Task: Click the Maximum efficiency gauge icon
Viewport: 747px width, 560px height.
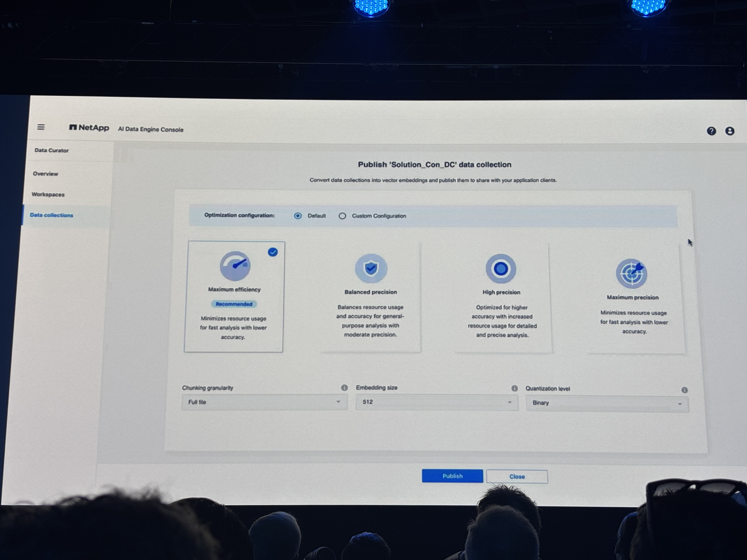Action: click(x=235, y=266)
